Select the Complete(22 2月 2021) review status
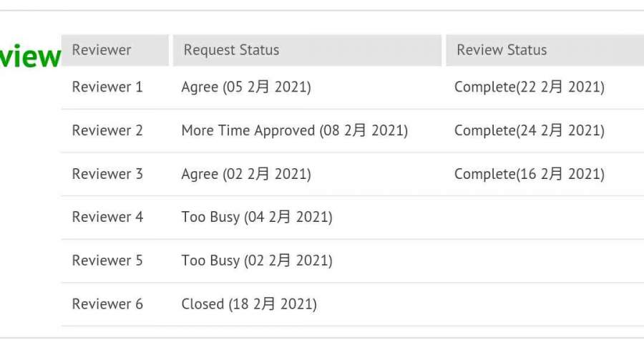644x340 pixels. pos(529,87)
